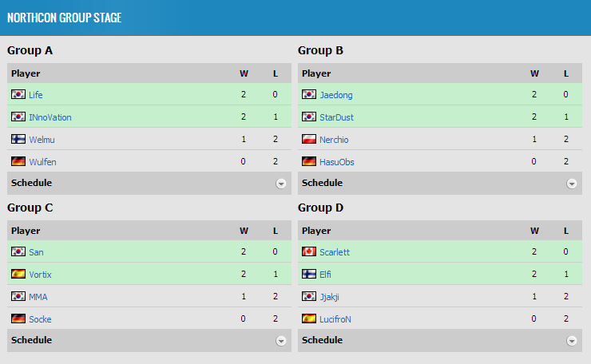Expand the Group B Schedule arrow
Screen dimensions: 591x364
point(572,184)
